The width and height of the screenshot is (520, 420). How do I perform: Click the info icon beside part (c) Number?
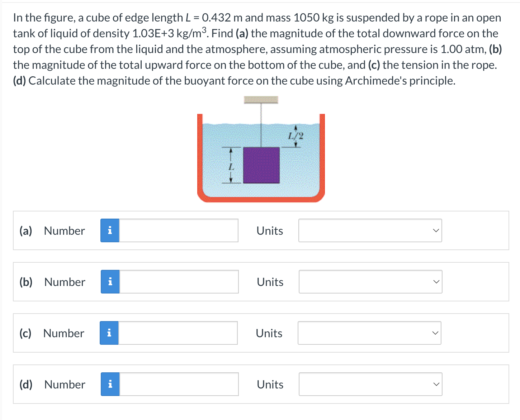pos(109,333)
